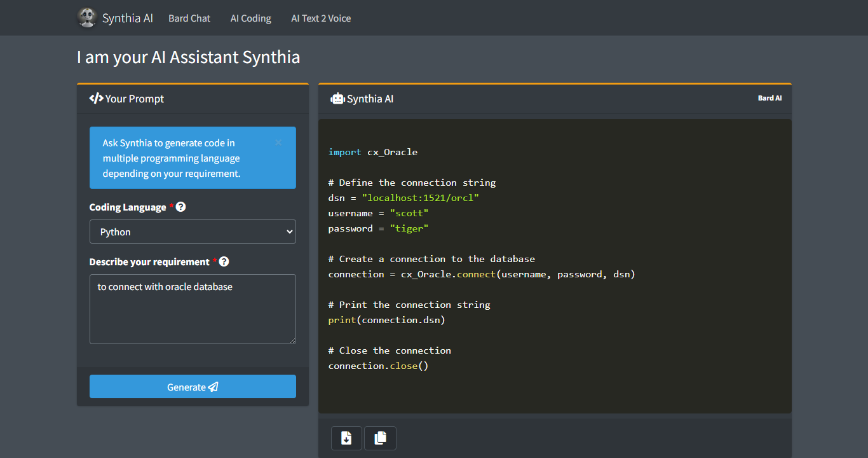Expand the Python coding language dropdown
The height and width of the screenshot is (458, 868).
[193, 232]
